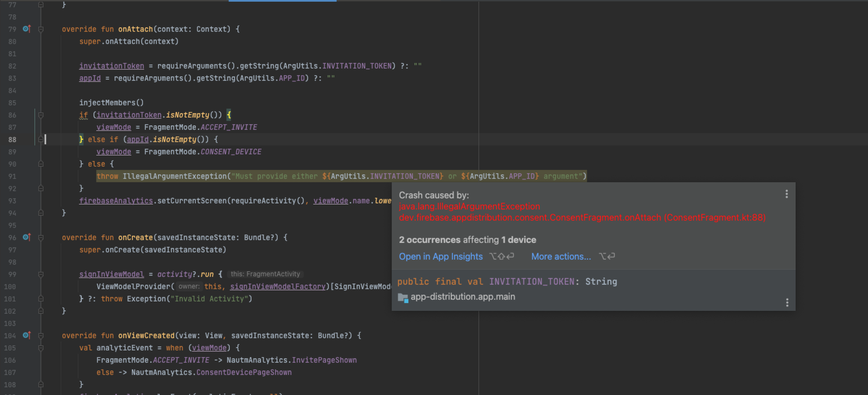Click the three-dot menu icon in crash popup
The width and height of the screenshot is (868, 395).
click(787, 194)
